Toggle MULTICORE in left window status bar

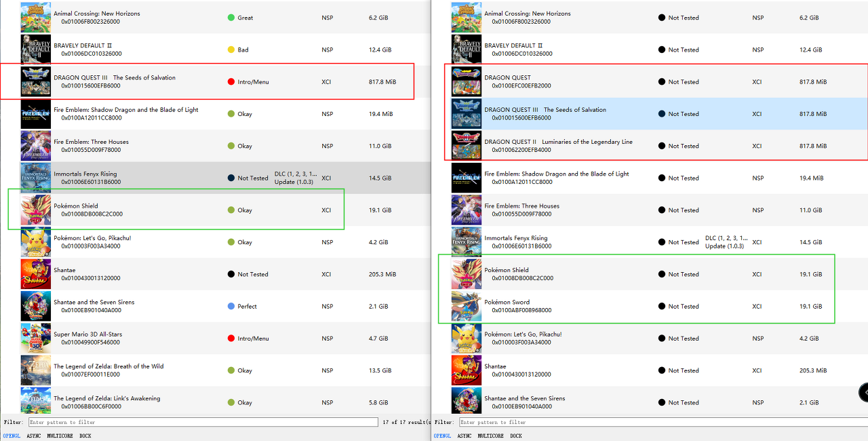point(60,436)
